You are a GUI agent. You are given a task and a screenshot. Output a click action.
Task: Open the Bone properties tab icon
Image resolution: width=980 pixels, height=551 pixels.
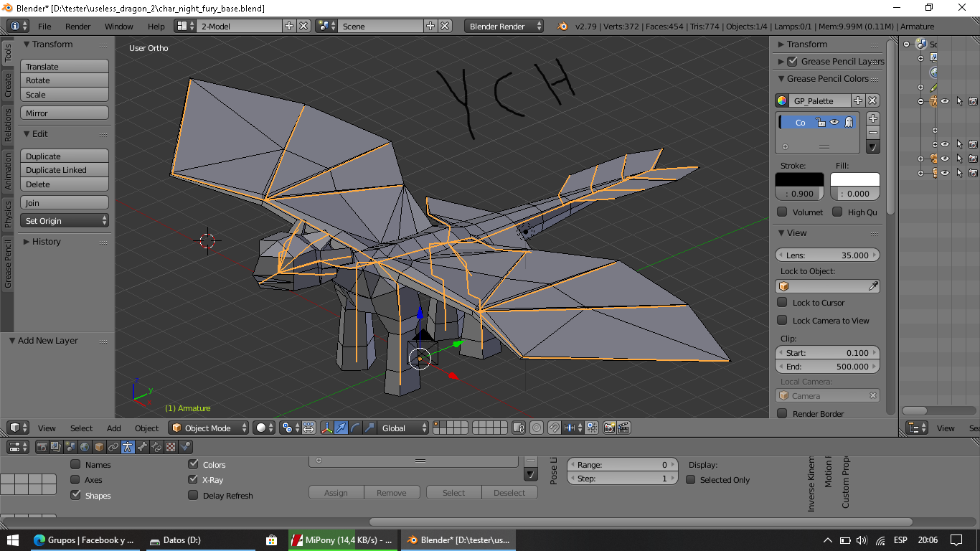tap(142, 447)
